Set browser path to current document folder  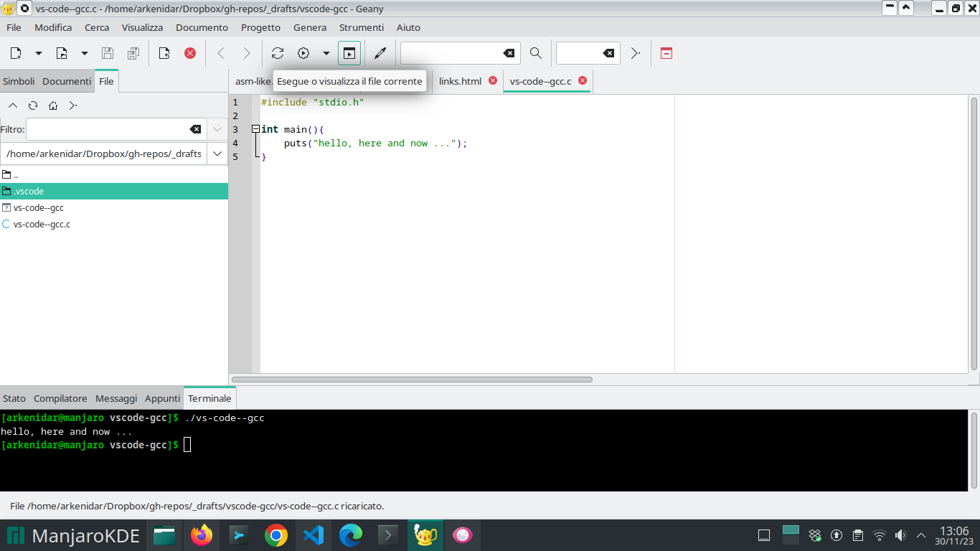[x=73, y=105]
